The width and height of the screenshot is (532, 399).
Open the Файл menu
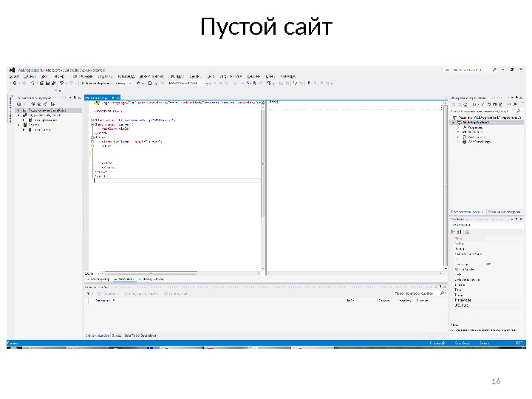coord(14,76)
